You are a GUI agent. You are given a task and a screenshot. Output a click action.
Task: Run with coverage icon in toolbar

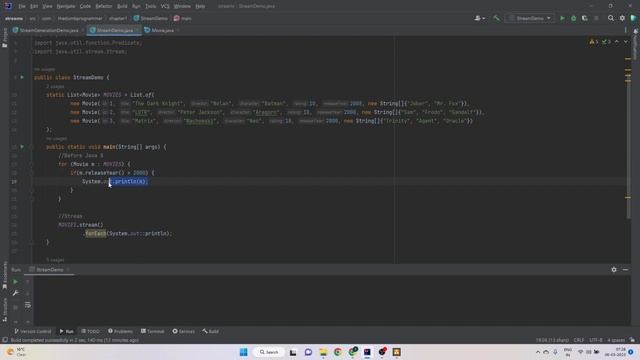tap(585, 18)
